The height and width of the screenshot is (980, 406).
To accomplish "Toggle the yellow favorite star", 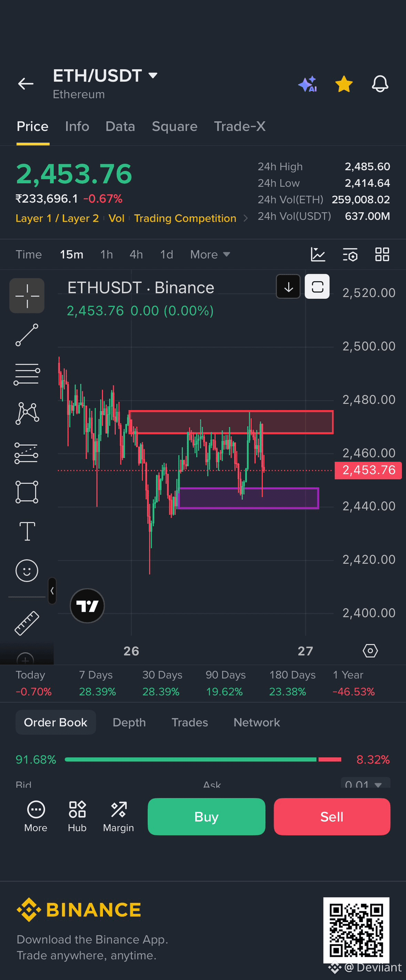I will click(344, 84).
